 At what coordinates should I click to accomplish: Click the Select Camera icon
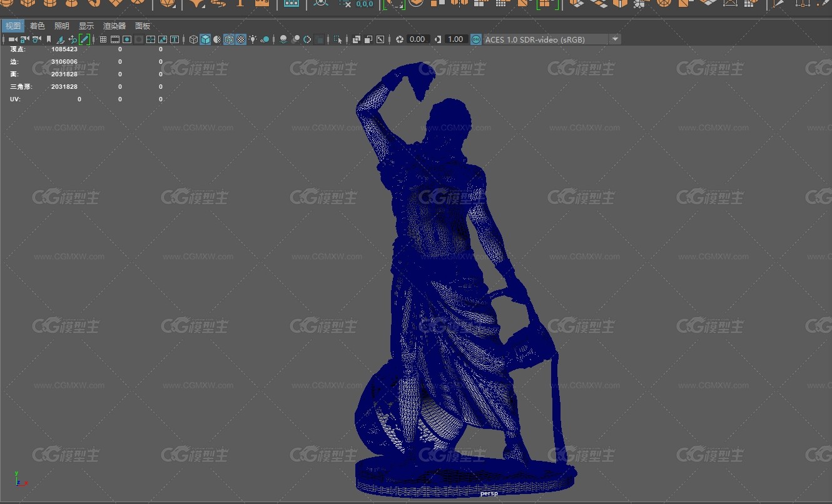13,39
